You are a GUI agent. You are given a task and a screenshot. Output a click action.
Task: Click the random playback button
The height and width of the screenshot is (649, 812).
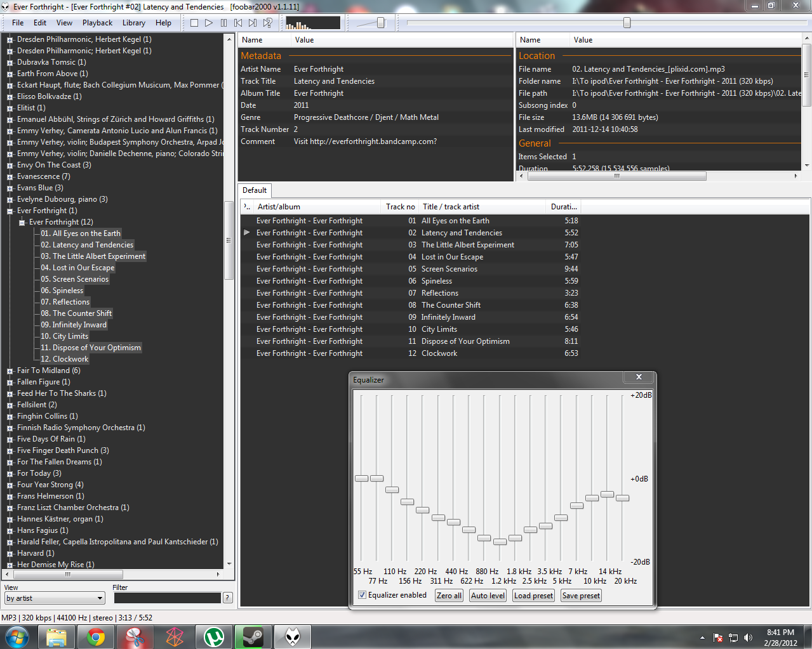268,23
